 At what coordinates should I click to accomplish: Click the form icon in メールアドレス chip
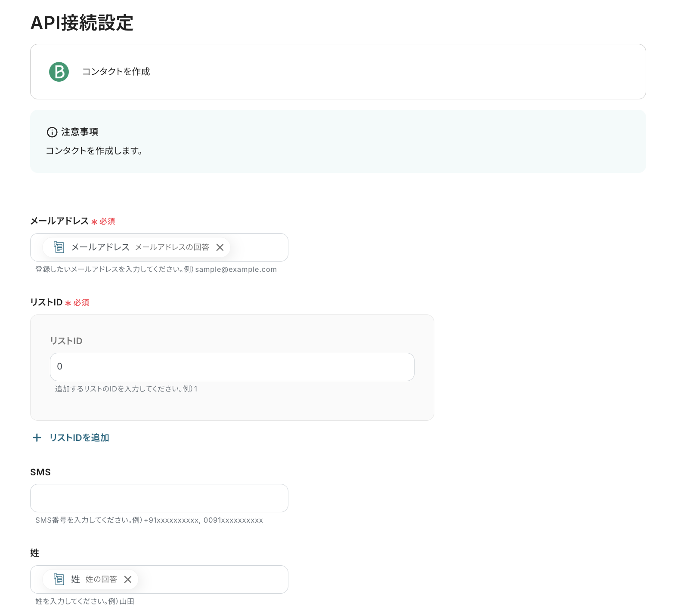click(x=59, y=247)
